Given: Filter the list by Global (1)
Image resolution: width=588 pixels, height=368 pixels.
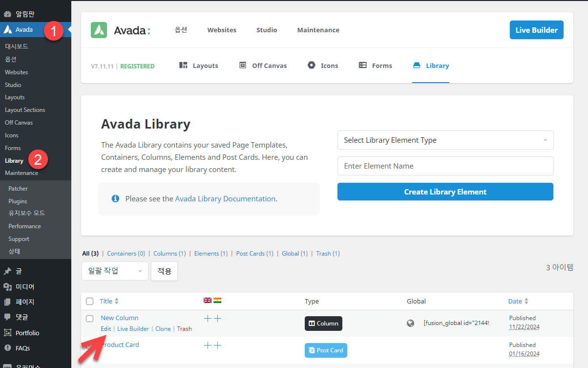Looking at the screenshot, I should (295, 253).
